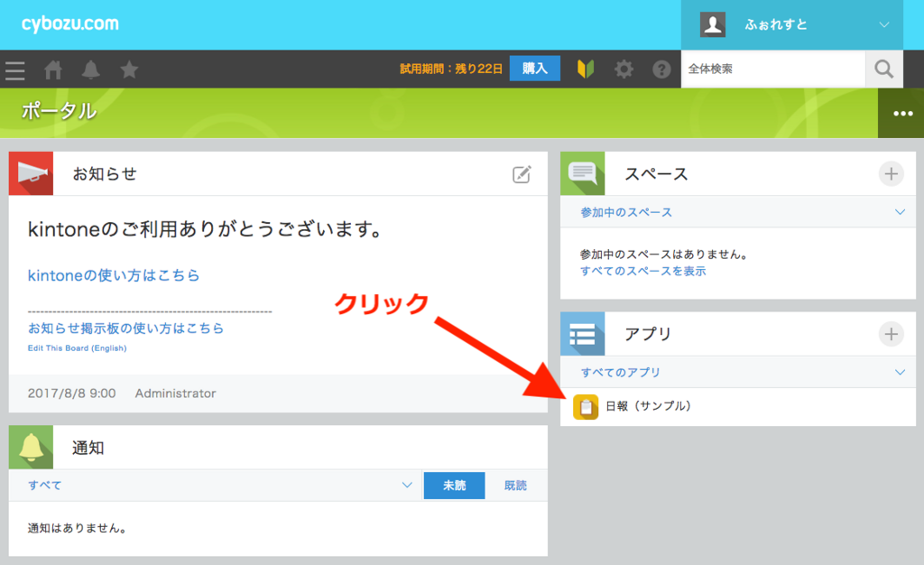Viewport: 924px width, 565px height.
Task: Click 通知はありません message
Action: click(x=78, y=528)
